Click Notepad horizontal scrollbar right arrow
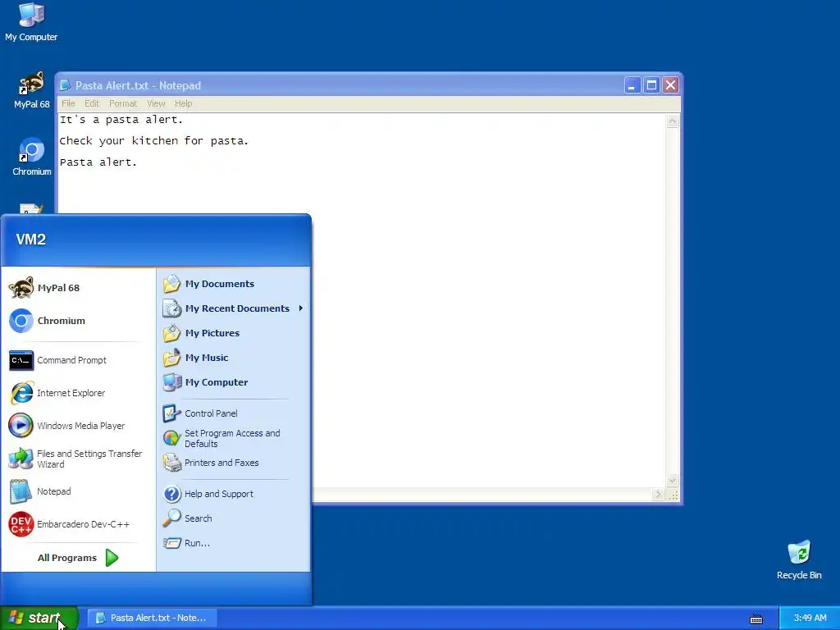 [x=658, y=495]
